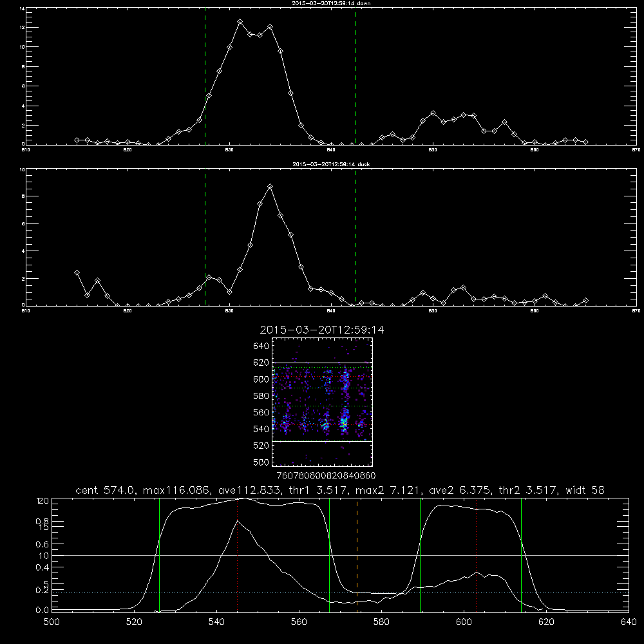Click the '2015-03-20T12:59:14 dawn' plot title
This screenshot has width=644, height=644.
tap(331, 3)
